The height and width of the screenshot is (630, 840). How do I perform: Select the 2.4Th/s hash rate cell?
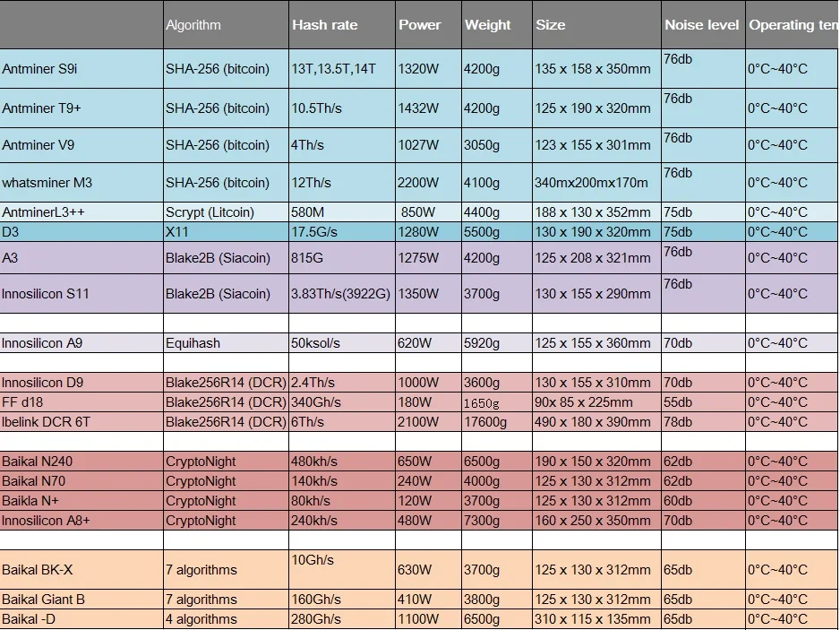click(x=342, y=383)
